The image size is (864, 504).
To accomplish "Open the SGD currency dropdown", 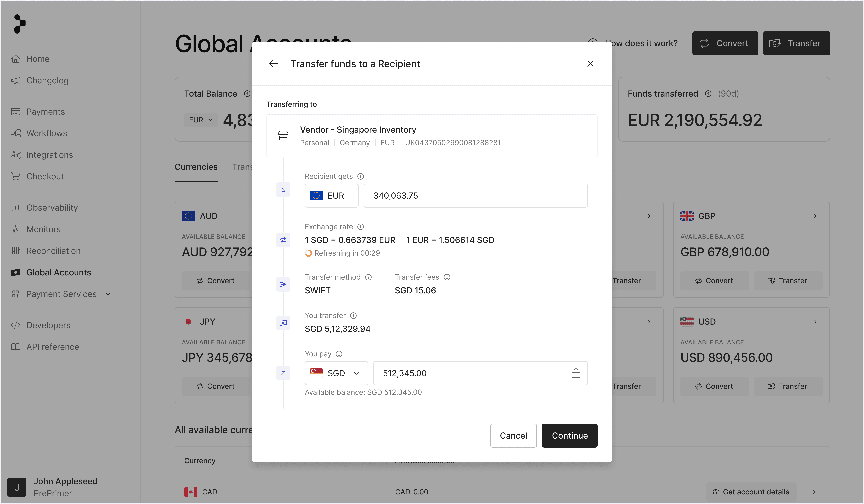I will pyautogui.click(x=336, y=373).
